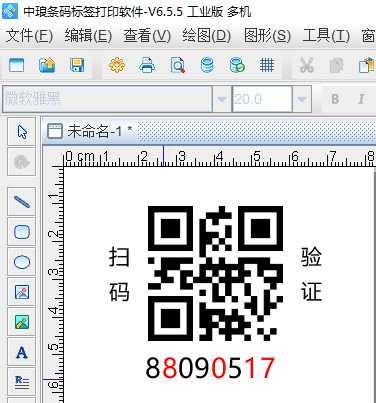Click the font name field 微软雅黑
Image resolution: width=376 pixels, height=403 pixels.
tap(107, 99)
